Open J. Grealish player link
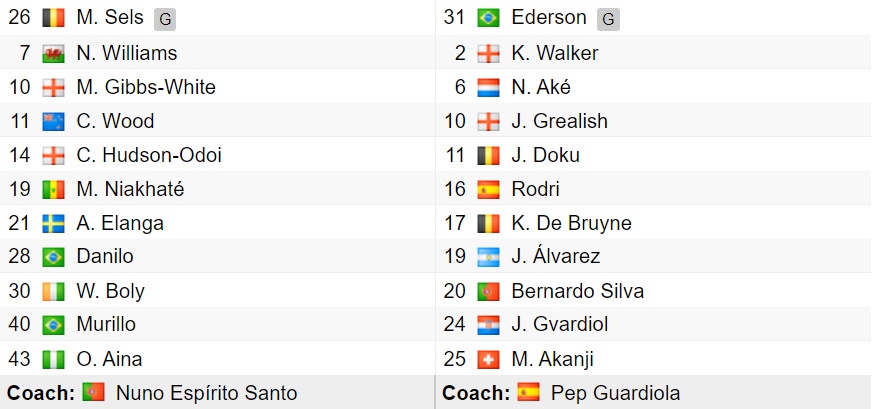This screenshot has width=873, height=409. pyautogui.click(x=560, y=121)
